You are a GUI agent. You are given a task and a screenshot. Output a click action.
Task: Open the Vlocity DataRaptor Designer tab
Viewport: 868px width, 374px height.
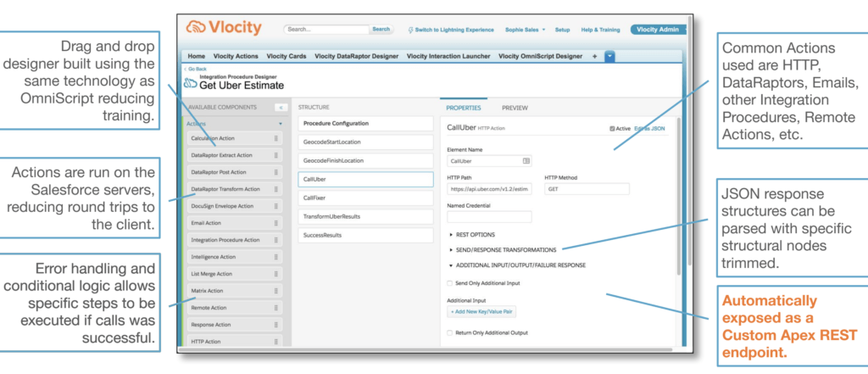click(x=357, y=56)
